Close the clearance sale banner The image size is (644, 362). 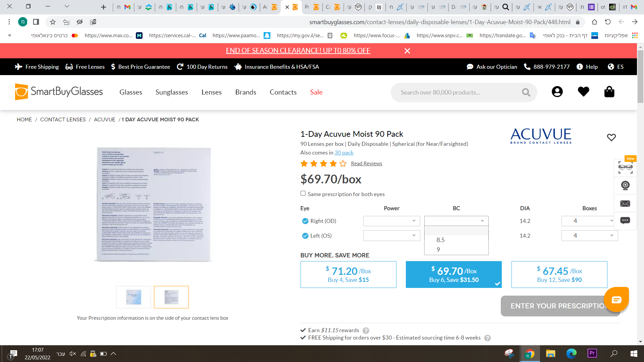pyautogui.click(x=407, y=51)
